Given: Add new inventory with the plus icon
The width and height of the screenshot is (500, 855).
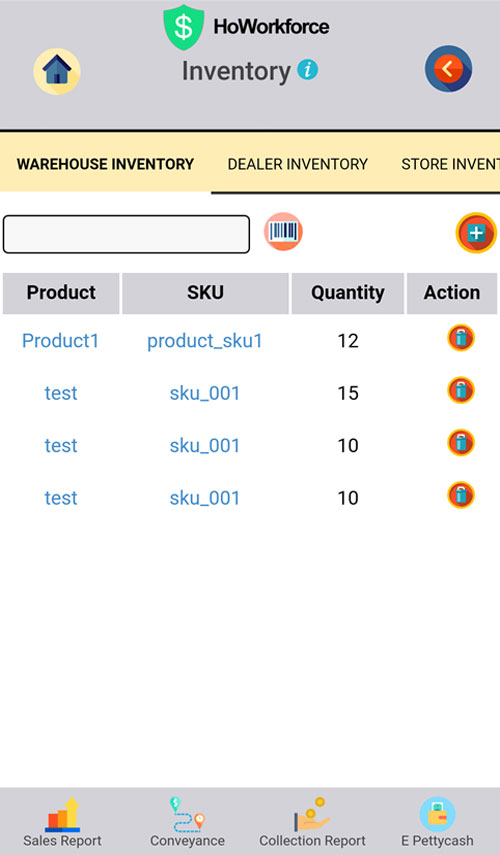Looking at the screenshot, I should coord(476,233).
